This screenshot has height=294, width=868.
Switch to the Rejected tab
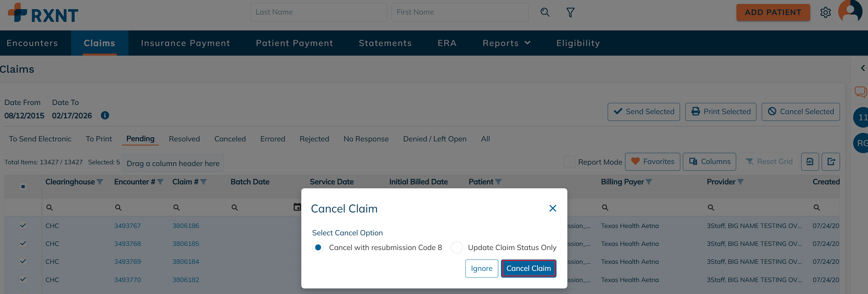coord(314,139)
